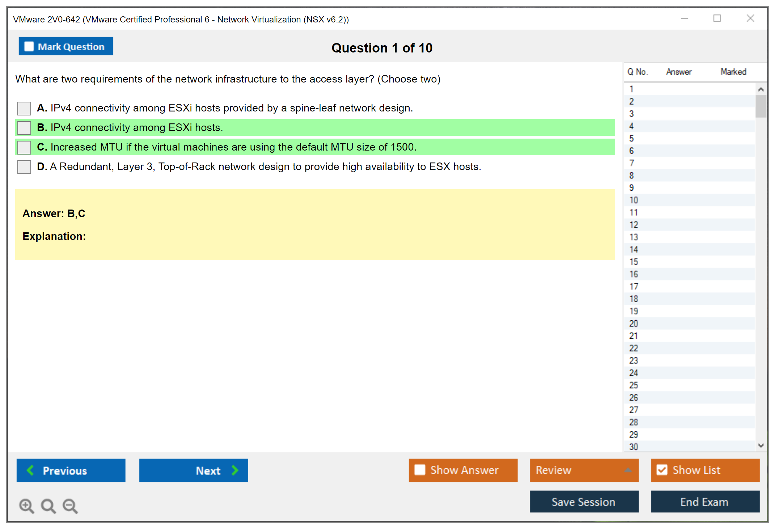Select question 10 in the list
Image resolution: width=778 pixels, height=532 pixels.
[x=634, y=200]
